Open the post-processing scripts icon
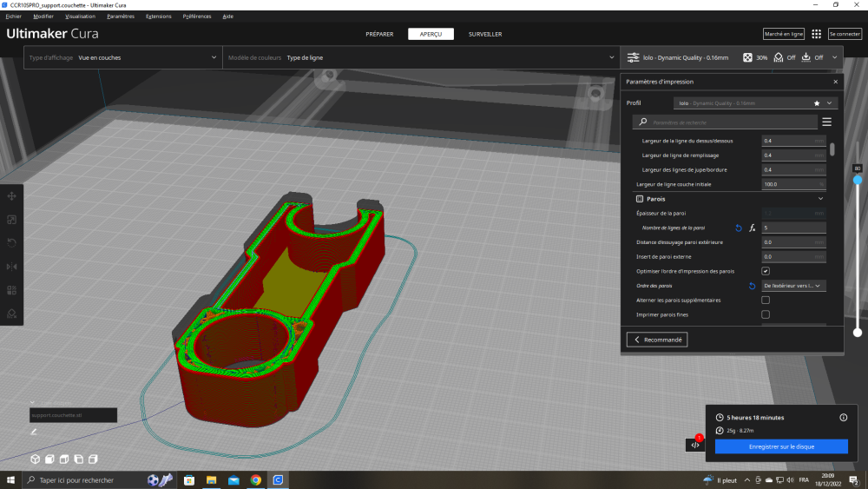Viewport: 868px width, 489px height. tap(694, 445)
